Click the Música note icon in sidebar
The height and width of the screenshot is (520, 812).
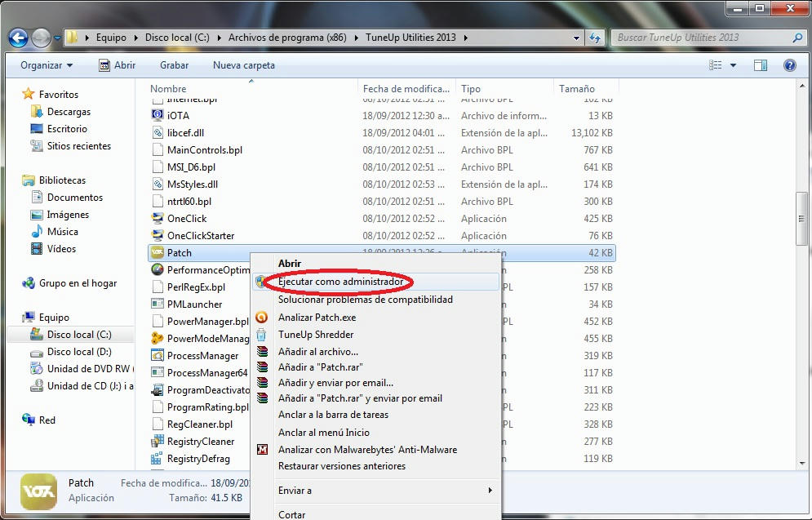tap(36, 232)
